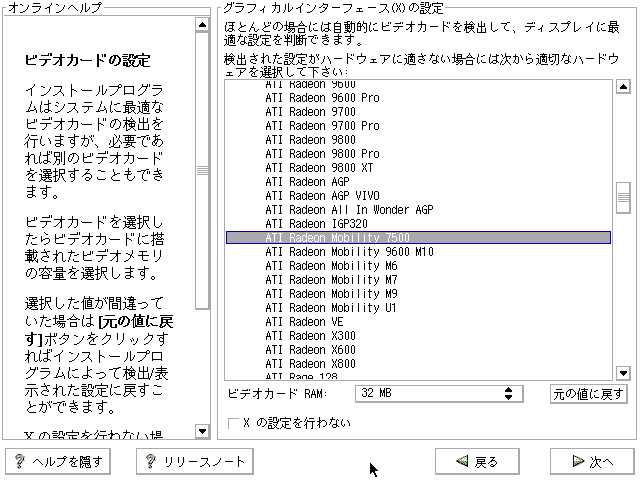Click down arrow of online help scrollbar
The height and width of the screenshot is (480, 640).
[202, 431]
